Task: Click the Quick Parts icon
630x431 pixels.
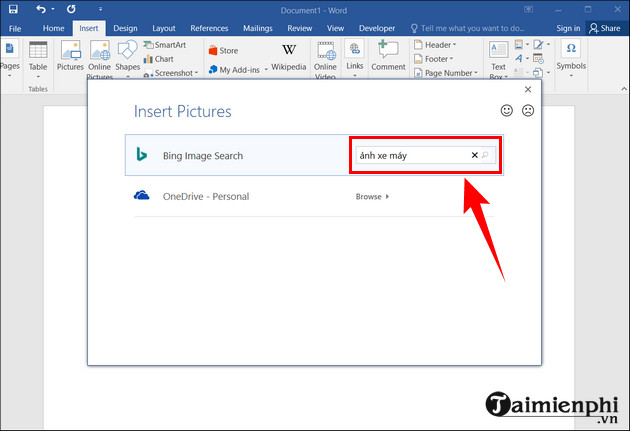Action: (x=521, y=45)
